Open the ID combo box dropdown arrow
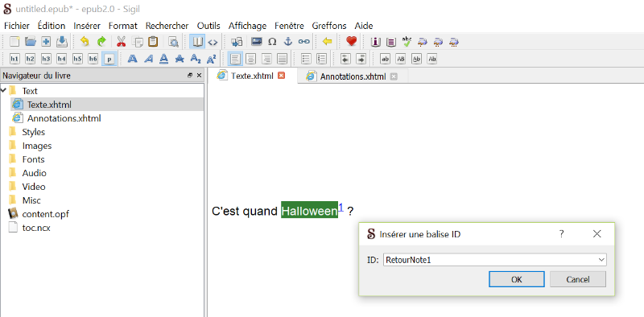Image resolution: width=644 pixels, height=317 pixels. pyautogui.click(x=601, y=260)
